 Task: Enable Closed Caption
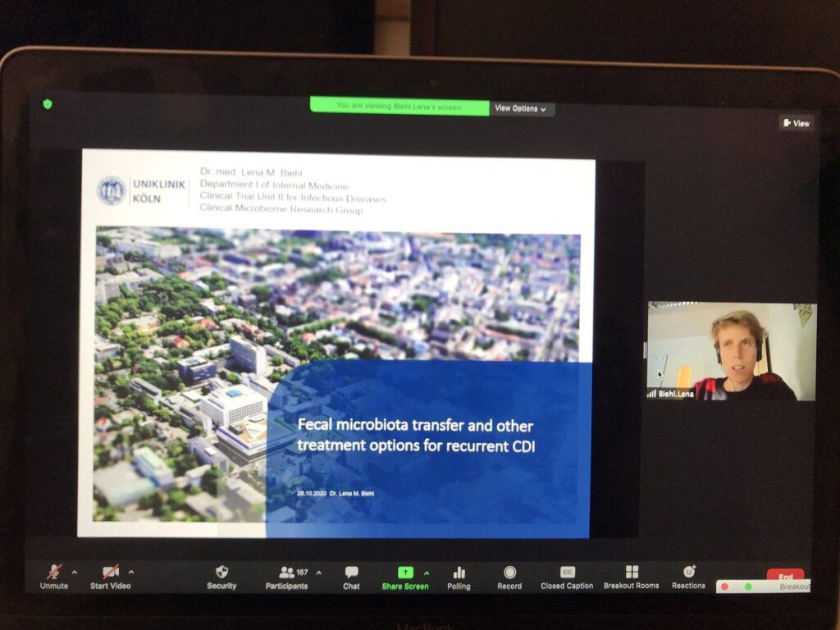tap(567, 573)
